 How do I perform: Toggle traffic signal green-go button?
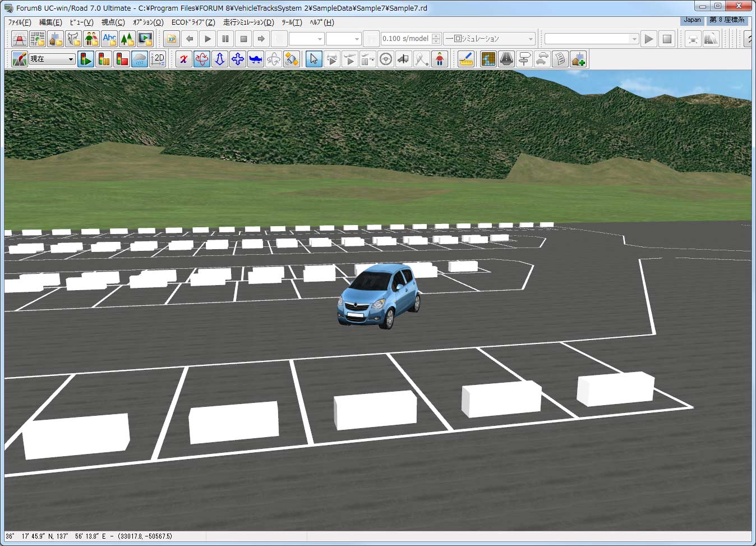click(86, 59)
